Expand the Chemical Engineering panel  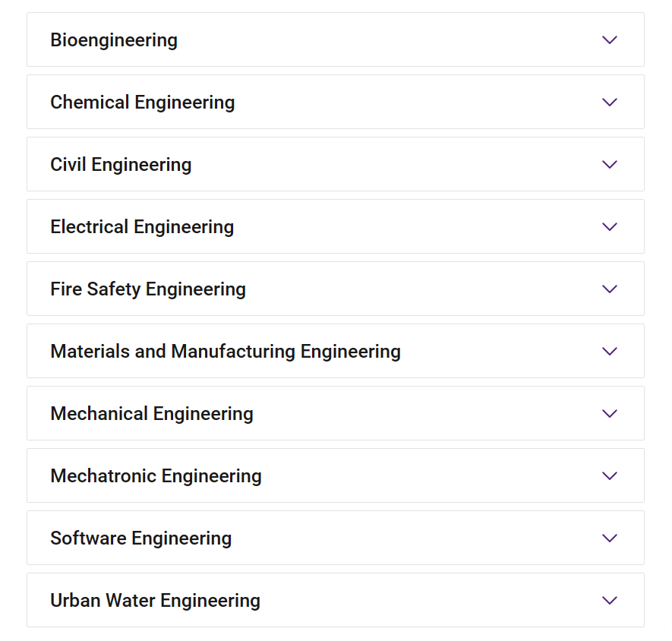click(336, 102)
